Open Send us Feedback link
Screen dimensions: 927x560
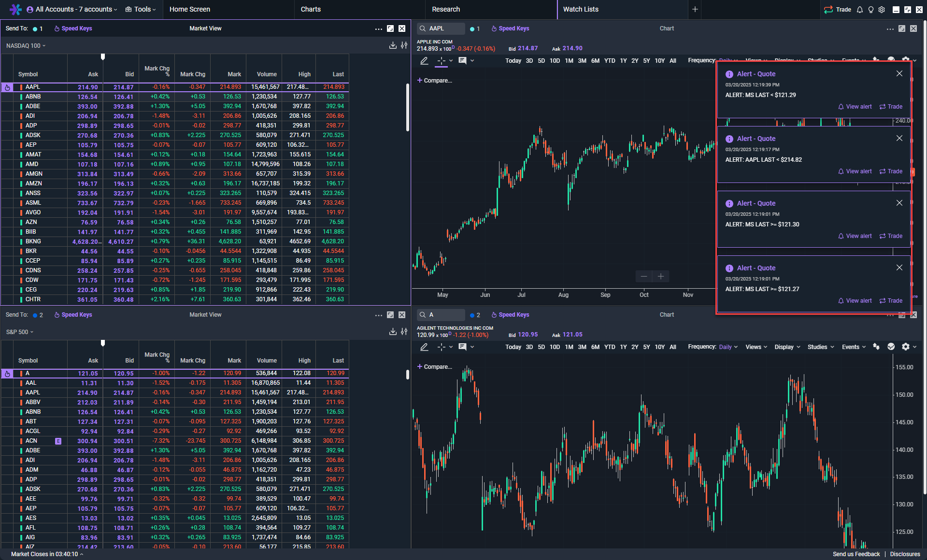[x=856, y=554]
